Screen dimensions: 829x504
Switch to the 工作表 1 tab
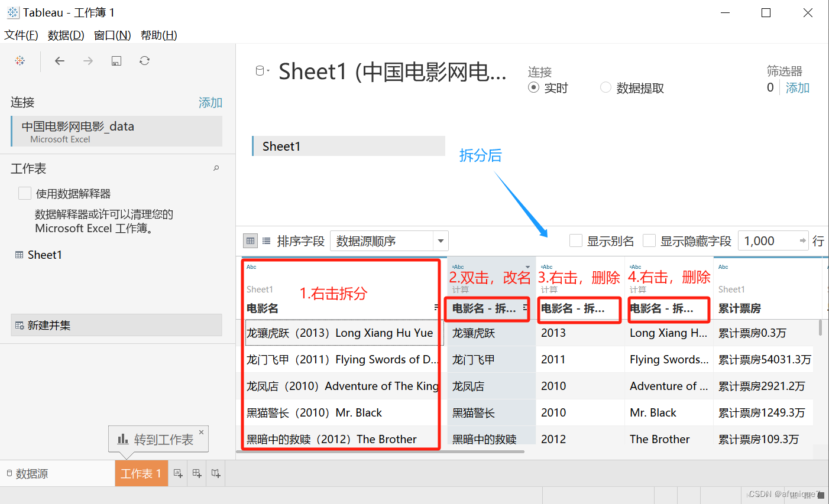point(141,473)
